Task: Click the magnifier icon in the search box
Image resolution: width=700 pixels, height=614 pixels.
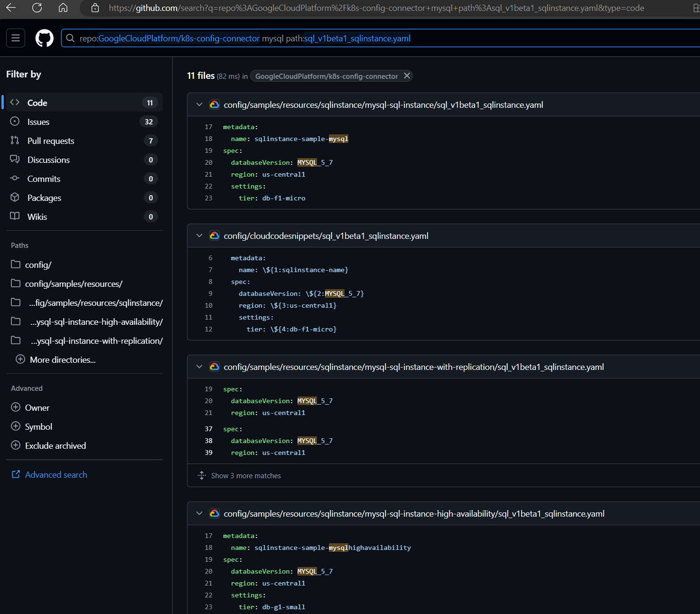Action: (x=70, y=38)
